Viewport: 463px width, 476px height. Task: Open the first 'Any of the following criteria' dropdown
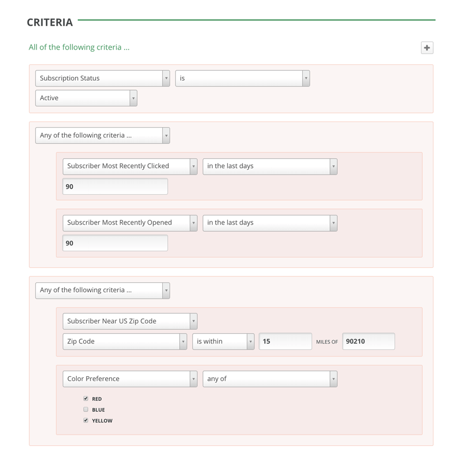pyautogui.click(x=102, y=135)
